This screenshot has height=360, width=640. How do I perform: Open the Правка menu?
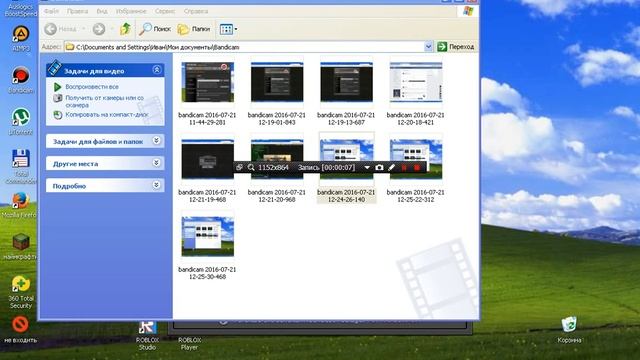[77, 11]
